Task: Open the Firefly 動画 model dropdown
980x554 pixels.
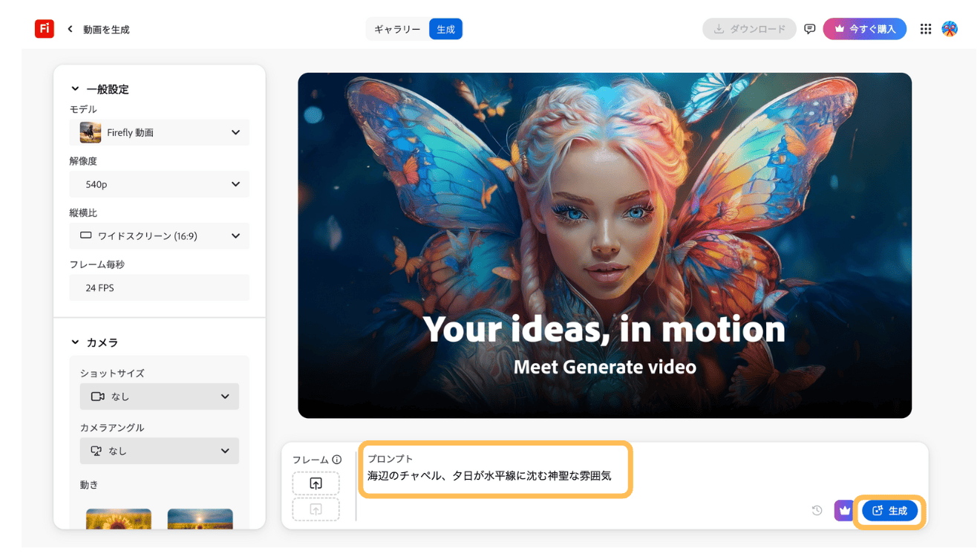Action: (160, 132)
